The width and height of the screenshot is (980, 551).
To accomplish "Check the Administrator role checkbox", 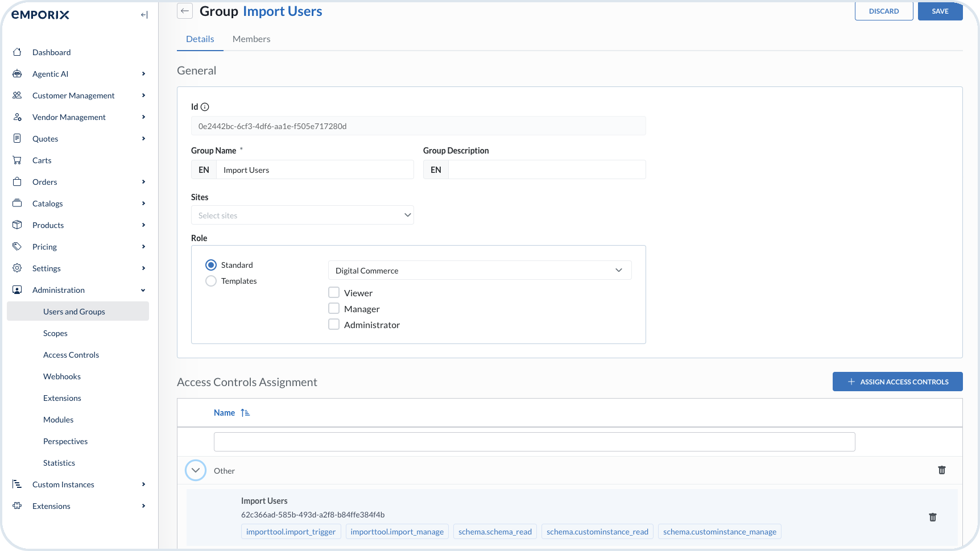I will 334,325.
